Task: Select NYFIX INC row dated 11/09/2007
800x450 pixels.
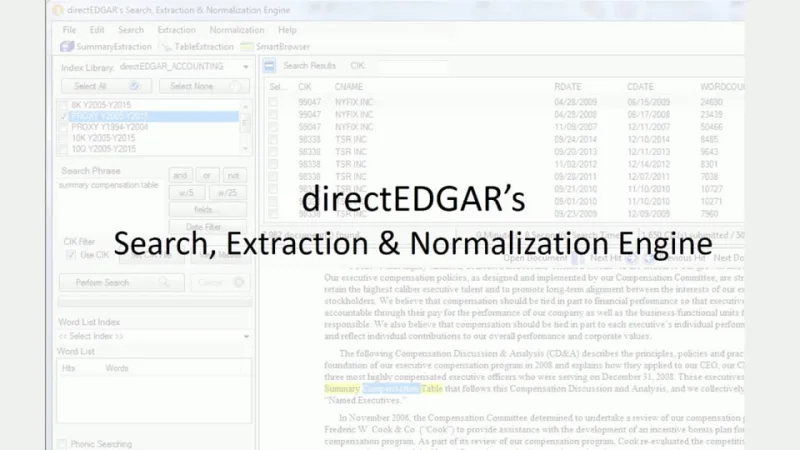Action: [x=273, y=127]
